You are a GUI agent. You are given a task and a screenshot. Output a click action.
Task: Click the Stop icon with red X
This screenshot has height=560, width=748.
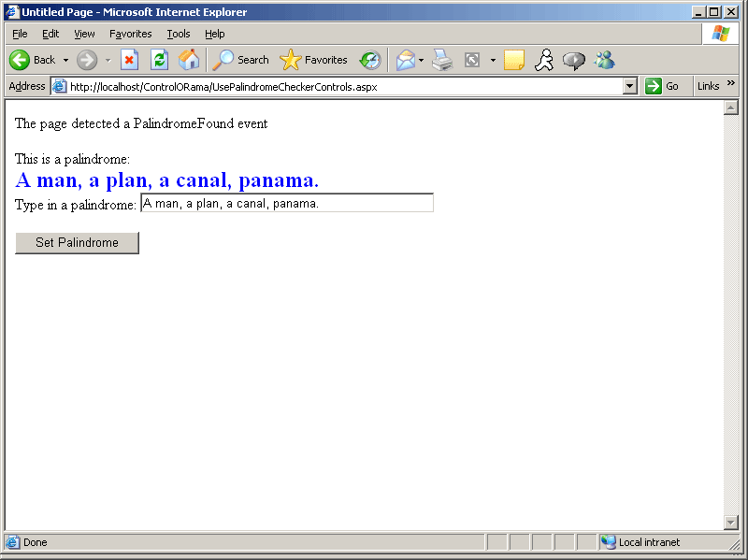pos(129,60)
